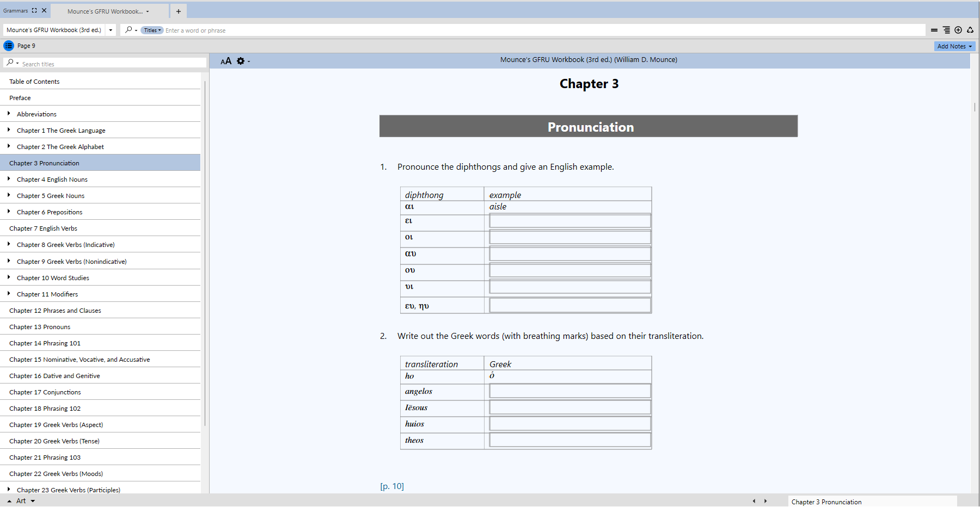Click the search magnifier icon in the main search bar

coord(128,30)
